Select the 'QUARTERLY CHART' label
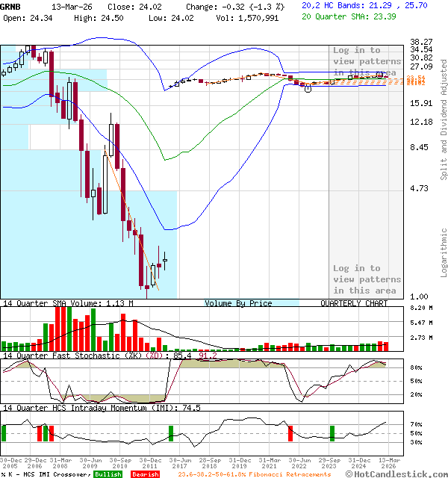The width and height of the screenshot is (448, 478). [x=354, y=303]
